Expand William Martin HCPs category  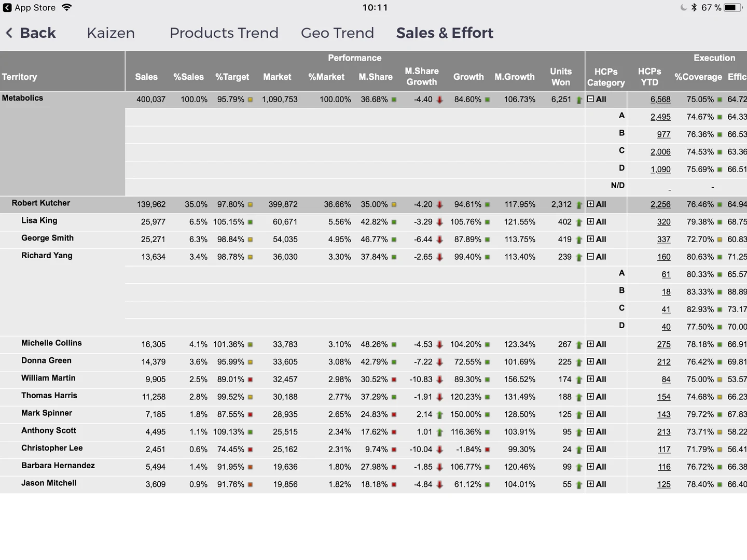pyautogui.click(x=590, y=380)
